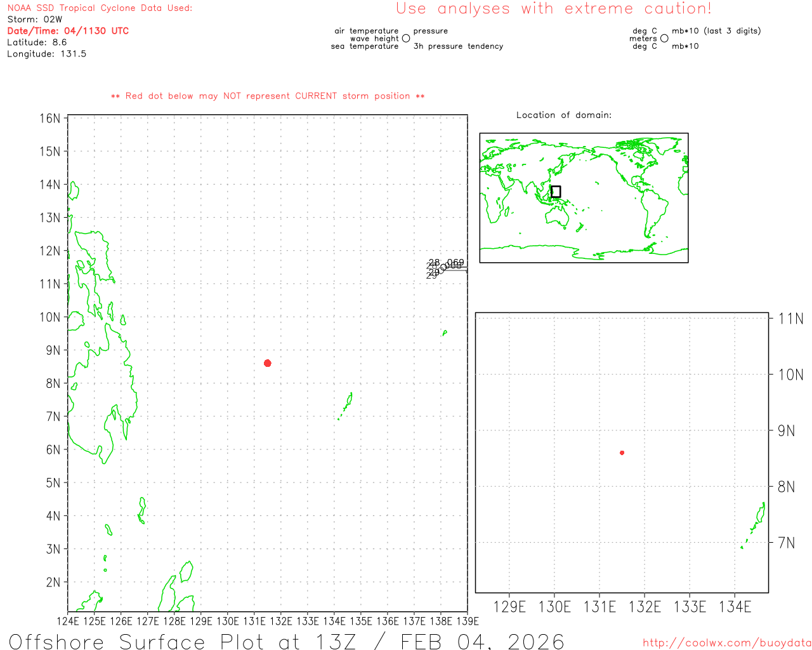Click the '127E' label on main map axis

pos(148,621)
